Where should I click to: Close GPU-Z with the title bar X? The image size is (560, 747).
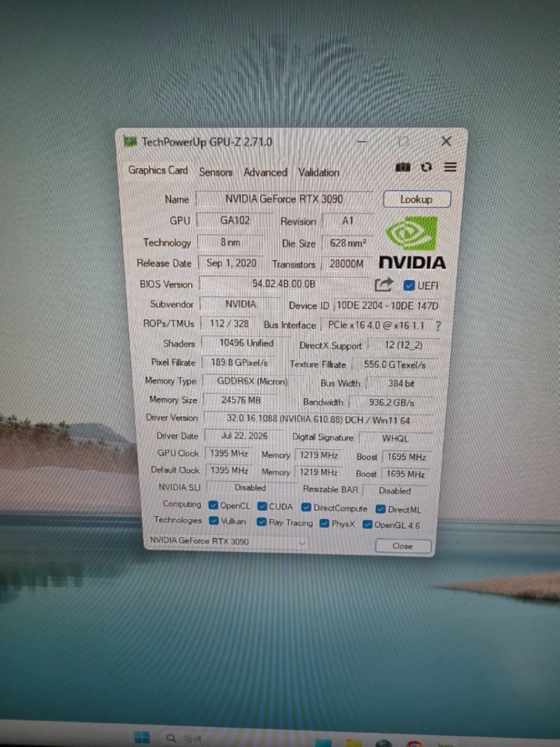(447, 141)
